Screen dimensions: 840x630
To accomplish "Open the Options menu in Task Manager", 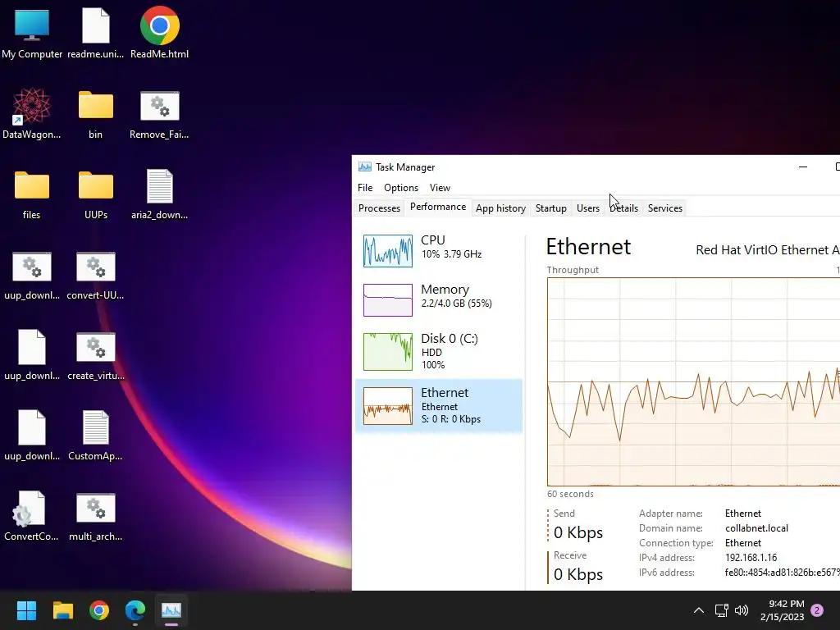I will pos(400,188).
